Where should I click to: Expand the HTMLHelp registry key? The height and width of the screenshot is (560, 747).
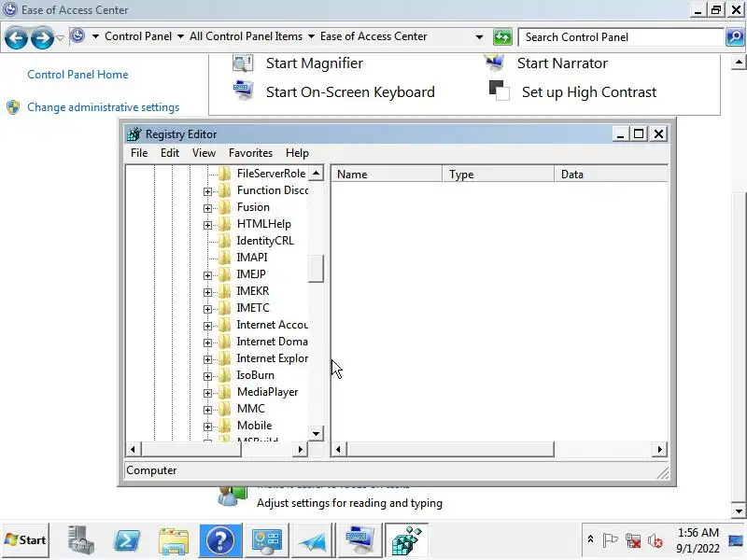point(207,225)
